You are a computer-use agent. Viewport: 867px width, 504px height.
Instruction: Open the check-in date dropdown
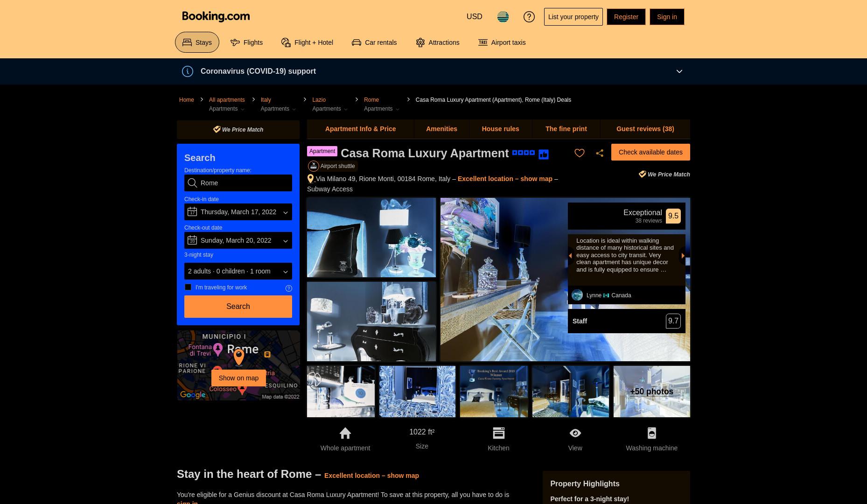238,212
